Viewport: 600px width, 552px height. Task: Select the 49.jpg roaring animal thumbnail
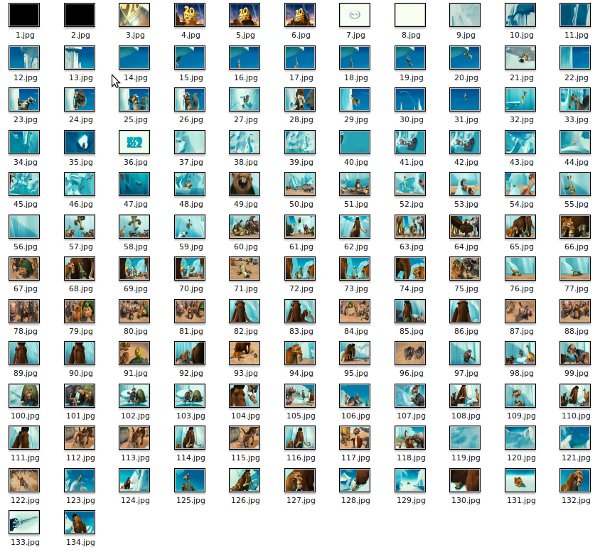pos(245,184)
